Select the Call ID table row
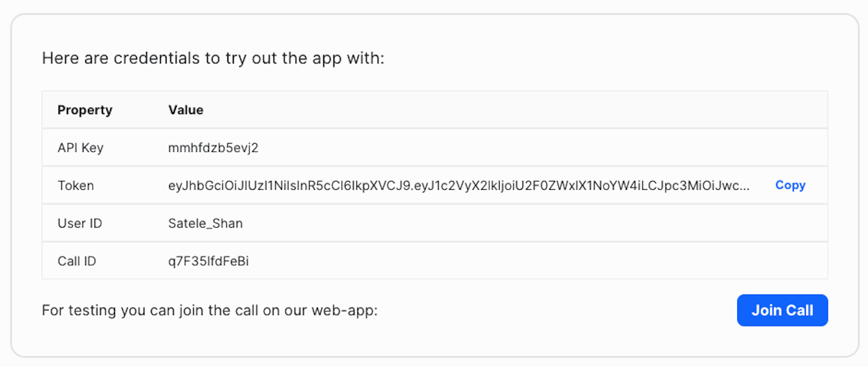Screen dimensions: 868x367 tap(434, 261)
